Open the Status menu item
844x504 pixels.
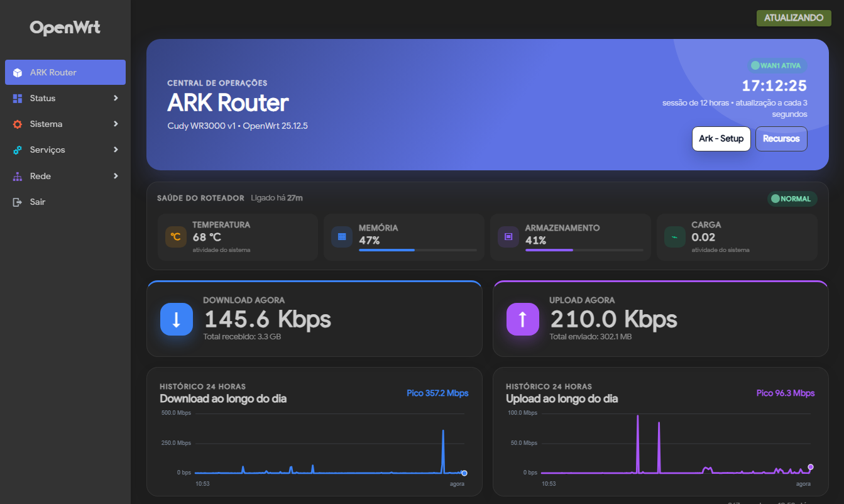point(65,98)
